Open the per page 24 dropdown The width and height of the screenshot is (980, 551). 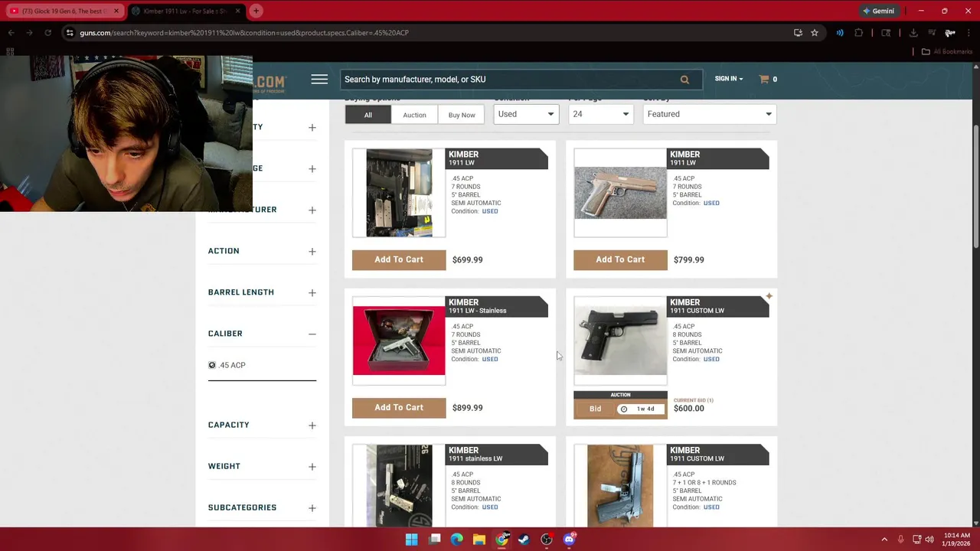coord(601,114)
